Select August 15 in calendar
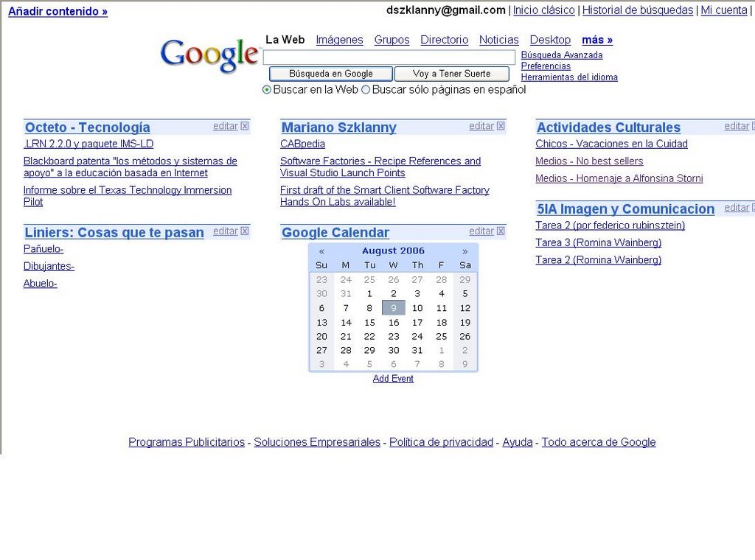The image size is (755, 560). click(369, 322)
